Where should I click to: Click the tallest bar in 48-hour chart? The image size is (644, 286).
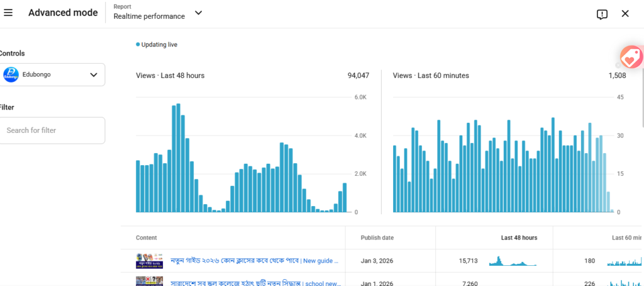tap(179, 157)
